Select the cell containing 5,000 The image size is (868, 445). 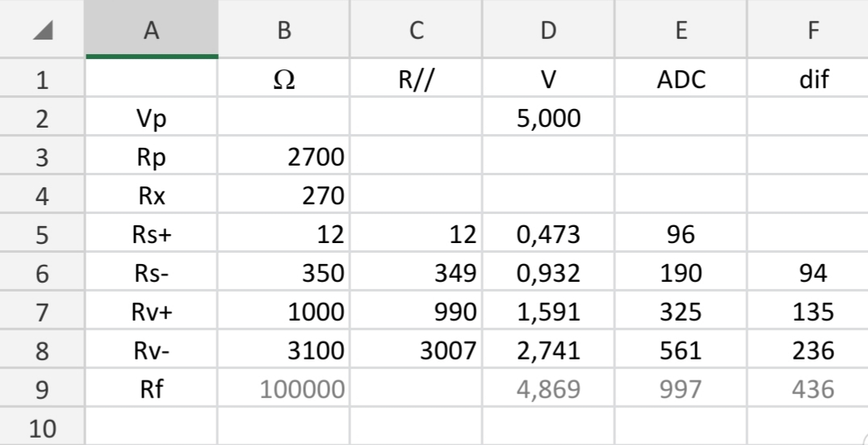point(548,117)
